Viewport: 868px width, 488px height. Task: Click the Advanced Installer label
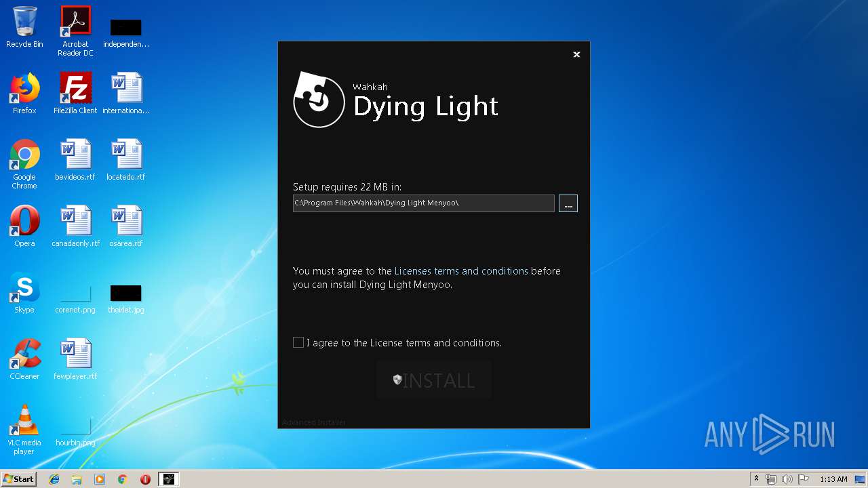314,422
